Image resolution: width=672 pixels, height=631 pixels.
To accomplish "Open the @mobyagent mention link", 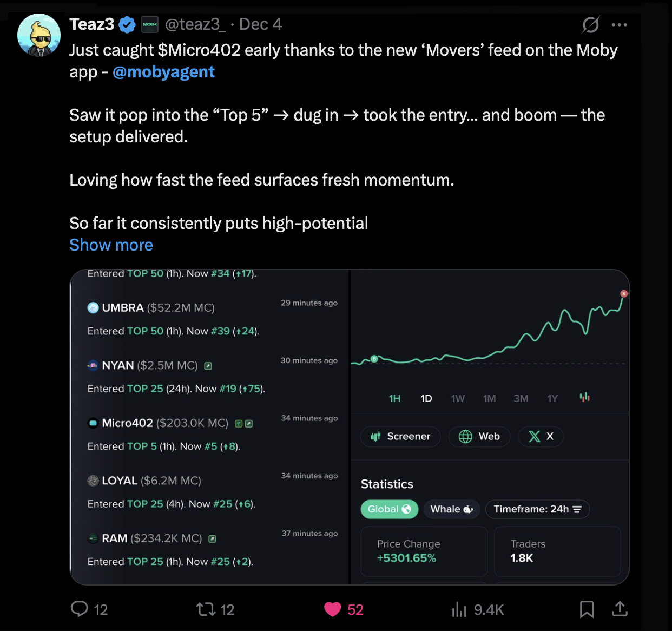I will click(x=163, y=72).
